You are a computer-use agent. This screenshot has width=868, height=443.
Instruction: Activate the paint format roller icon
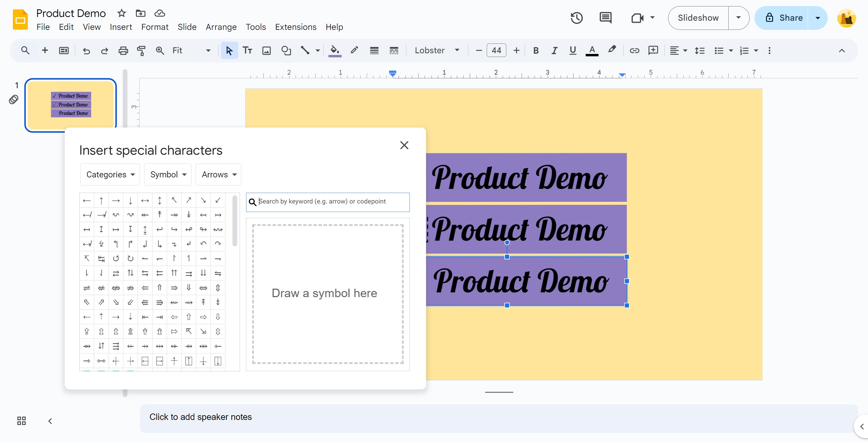pos(141,51)
